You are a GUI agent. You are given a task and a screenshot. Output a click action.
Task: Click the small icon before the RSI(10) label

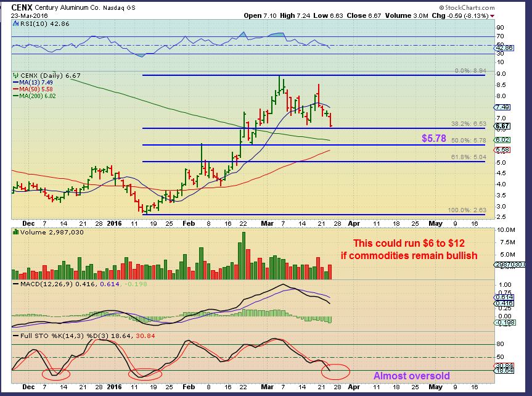15,24
